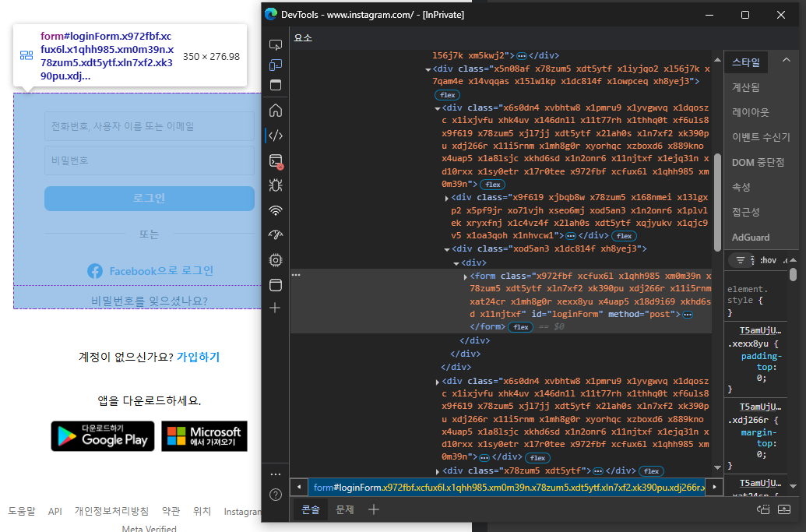Open the DevTools help question icon
This screenshot has height=532, width=806.
point(276,495)
